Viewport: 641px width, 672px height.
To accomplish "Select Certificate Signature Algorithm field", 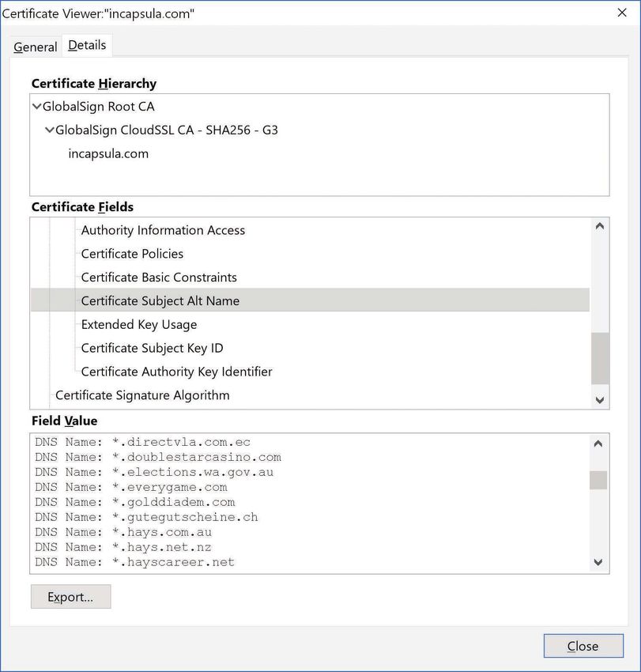I will pos(142,395).
